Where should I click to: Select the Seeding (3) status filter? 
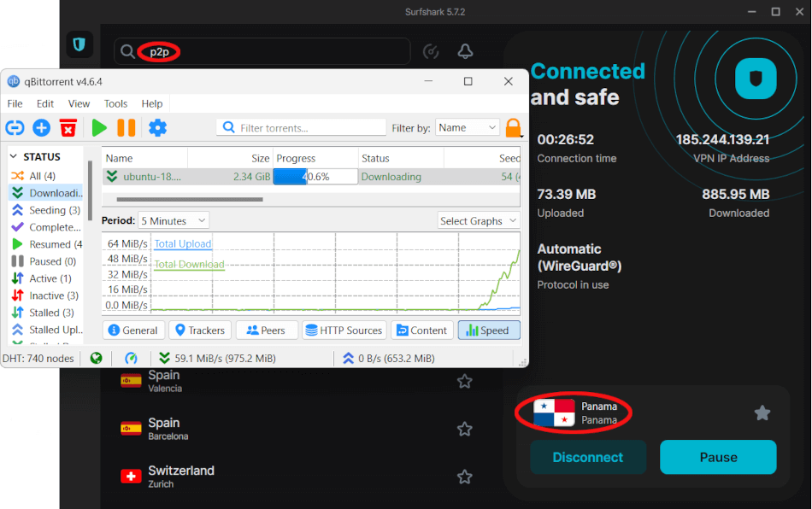coord(45,210)
